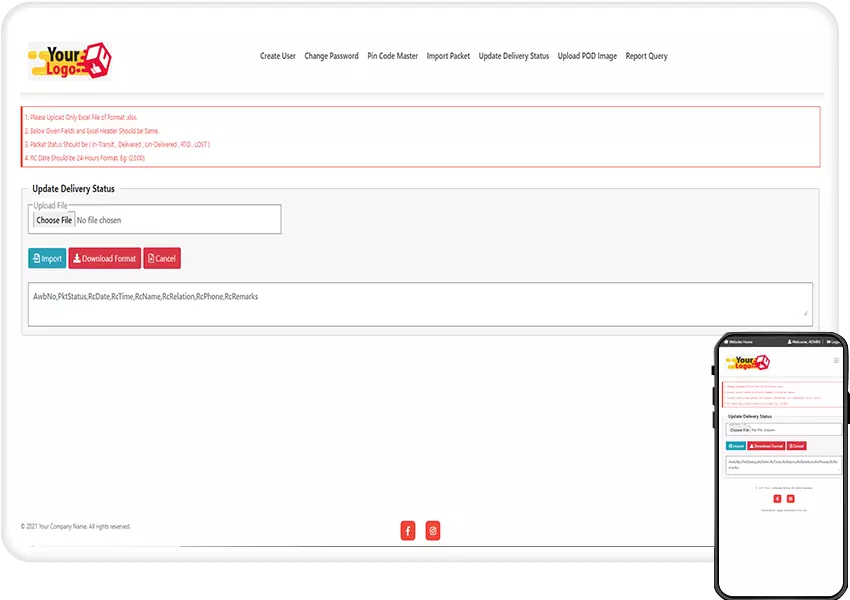
Task: Click the Download Format button on desktop
Action: (105, 259)
